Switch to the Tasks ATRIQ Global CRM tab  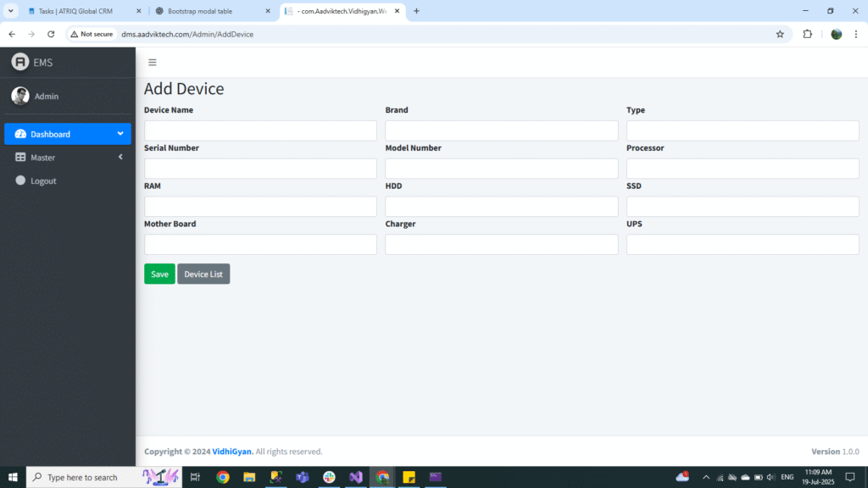pos(76,11)
